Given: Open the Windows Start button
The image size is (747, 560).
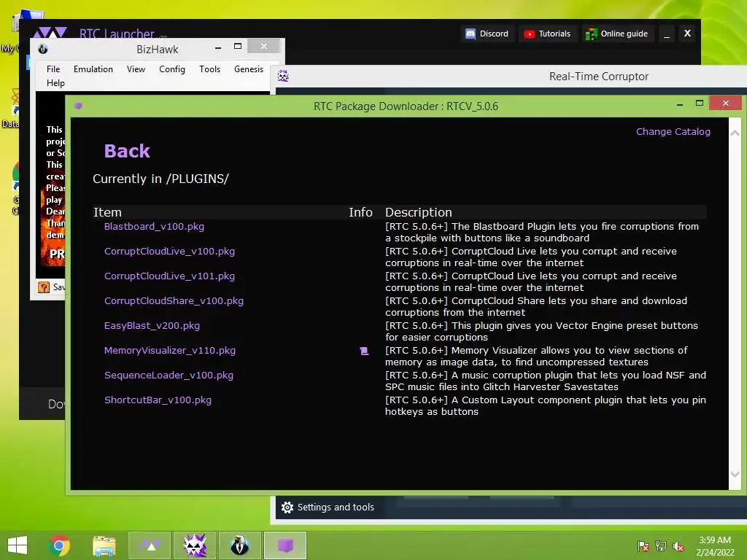Looking at the screenshot, I should pyautogui.click(x=18, y=545).
